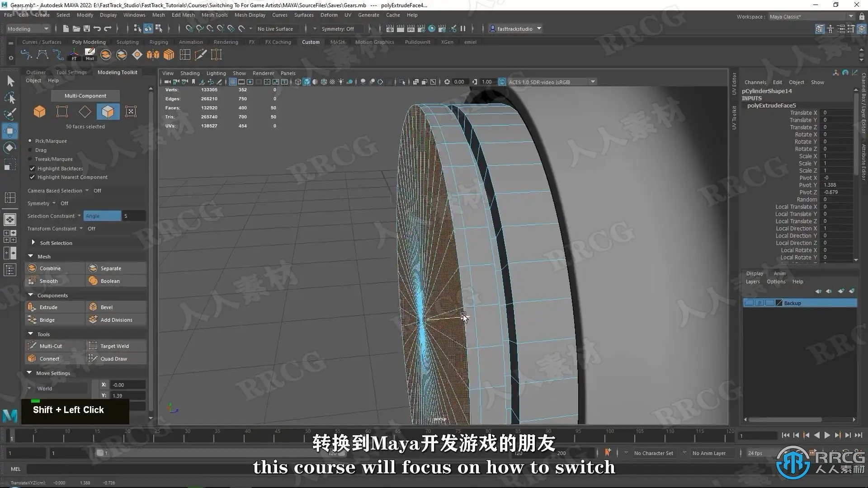Click the Move tool in left toolbox
Image resolution: width=868 pixels, height=488 pixels.
(10, 131)
